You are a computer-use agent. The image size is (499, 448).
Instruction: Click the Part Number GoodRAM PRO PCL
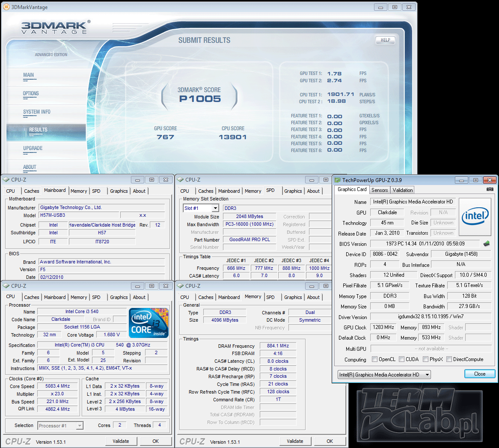pyautogui.click(x=249, y=240)
